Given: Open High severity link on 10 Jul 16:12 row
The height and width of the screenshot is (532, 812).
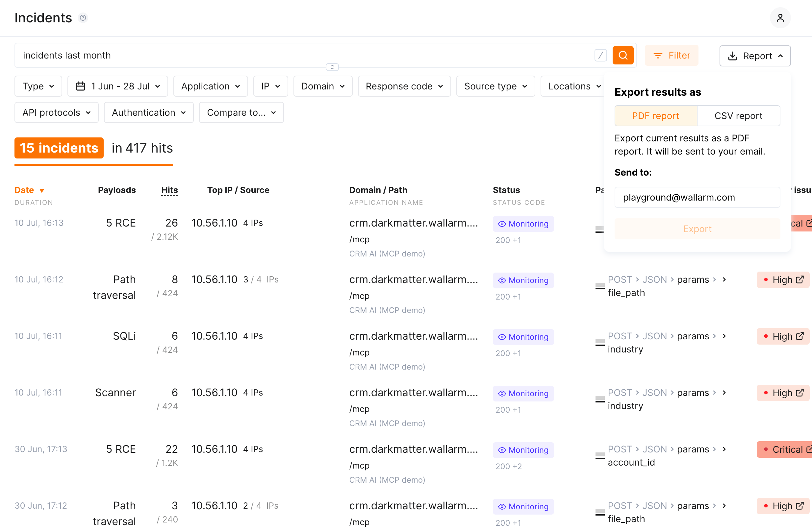Looking at the screenshot, I should (783, 280).
